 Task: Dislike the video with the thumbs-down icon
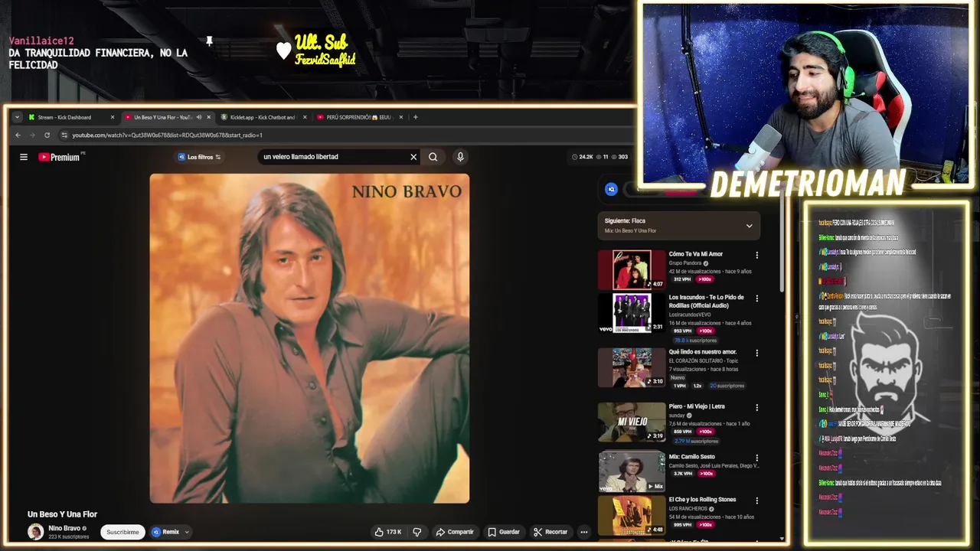[x=417, y=532]
